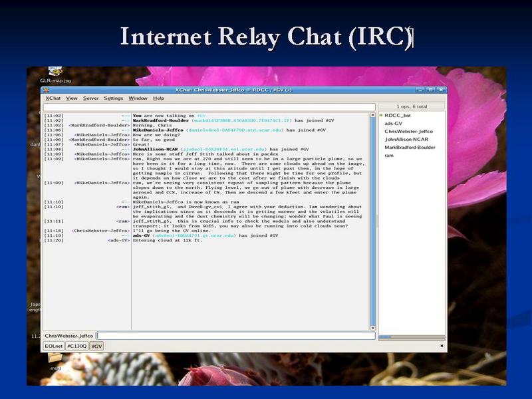The height and width of the screenshot is (399, 532).
Task: Open the GLR-map.jpg desktop file icon
Action: (55, 74)
